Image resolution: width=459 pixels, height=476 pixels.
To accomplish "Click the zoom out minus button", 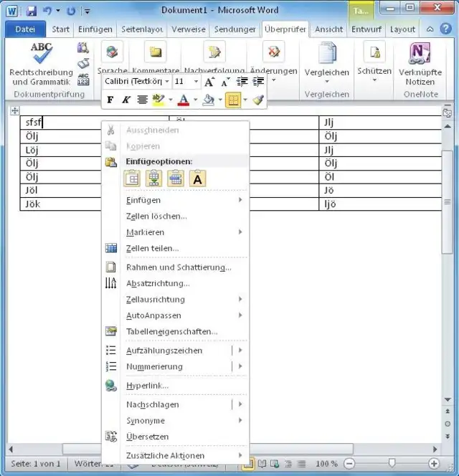I will [349, 464].
